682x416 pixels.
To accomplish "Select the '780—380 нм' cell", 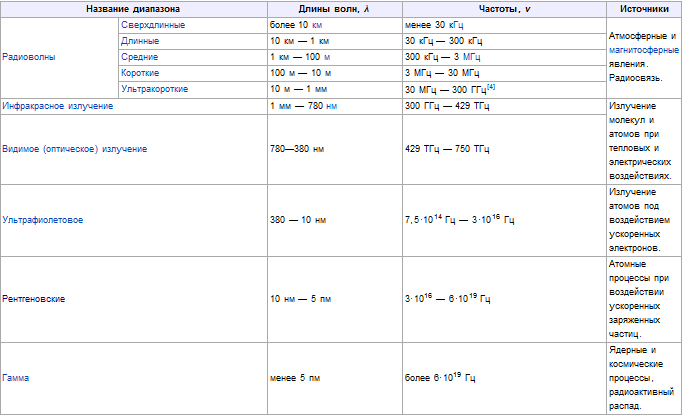I will [334, 149].
